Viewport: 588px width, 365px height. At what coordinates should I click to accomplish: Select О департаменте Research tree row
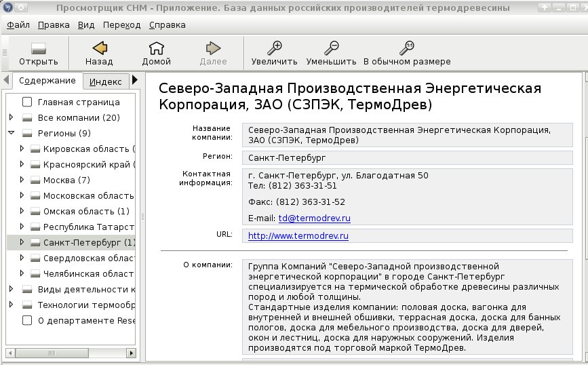pyautogui.click(x=71, y=320)
